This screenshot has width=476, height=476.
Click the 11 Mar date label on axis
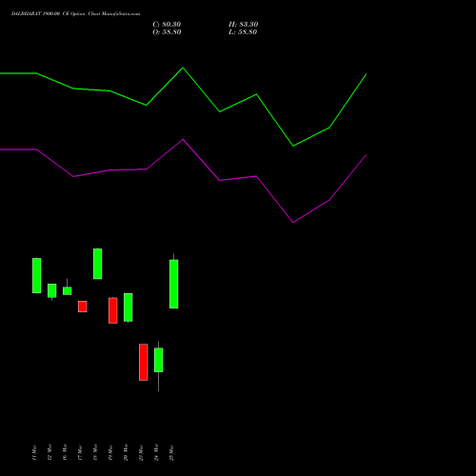[x=34, y=453]
